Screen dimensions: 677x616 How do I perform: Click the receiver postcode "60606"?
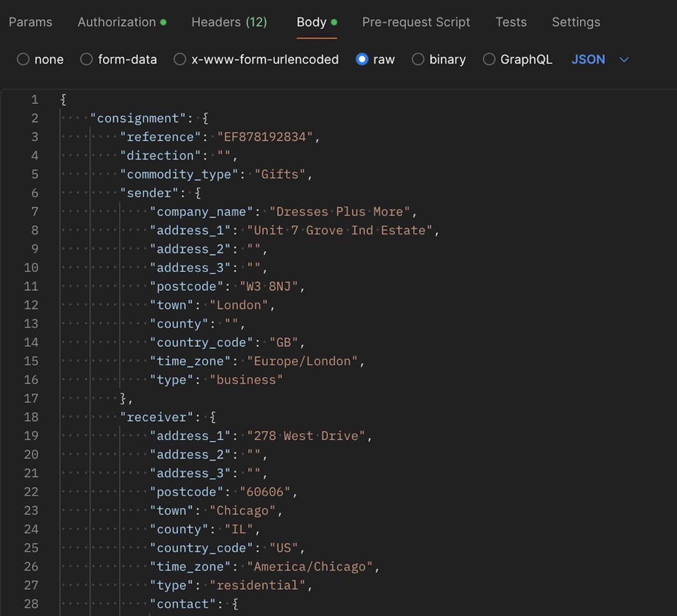(x=265, y=492)
